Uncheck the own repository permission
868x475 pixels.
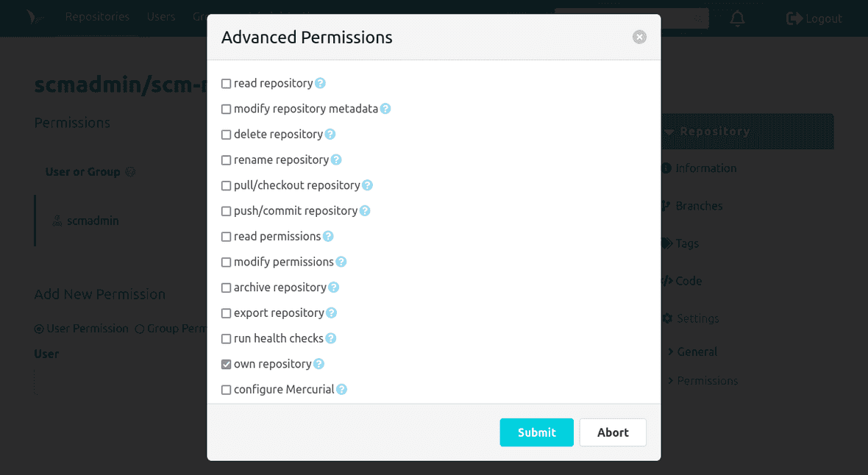coord(226,364)
